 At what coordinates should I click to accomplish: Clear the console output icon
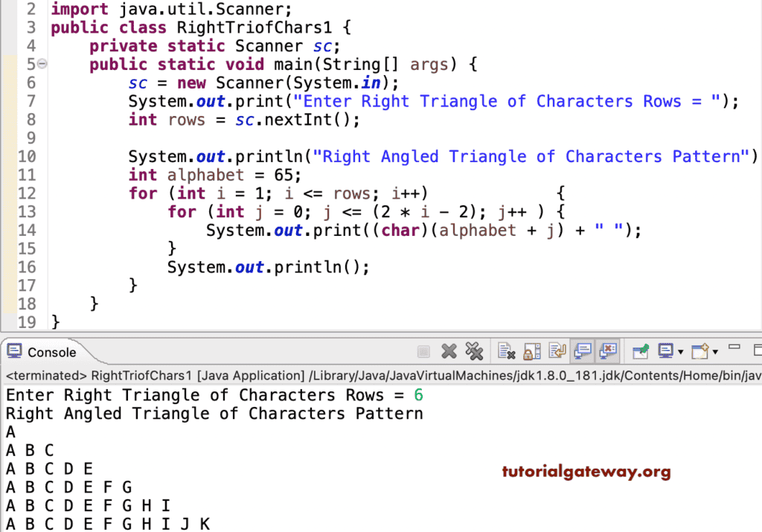tap(505, 351)
